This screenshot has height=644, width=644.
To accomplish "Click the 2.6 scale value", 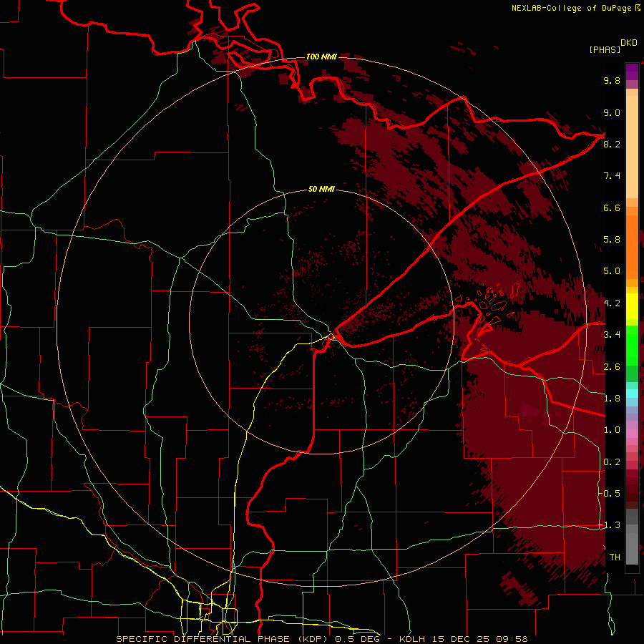I will tap(612, 367).
